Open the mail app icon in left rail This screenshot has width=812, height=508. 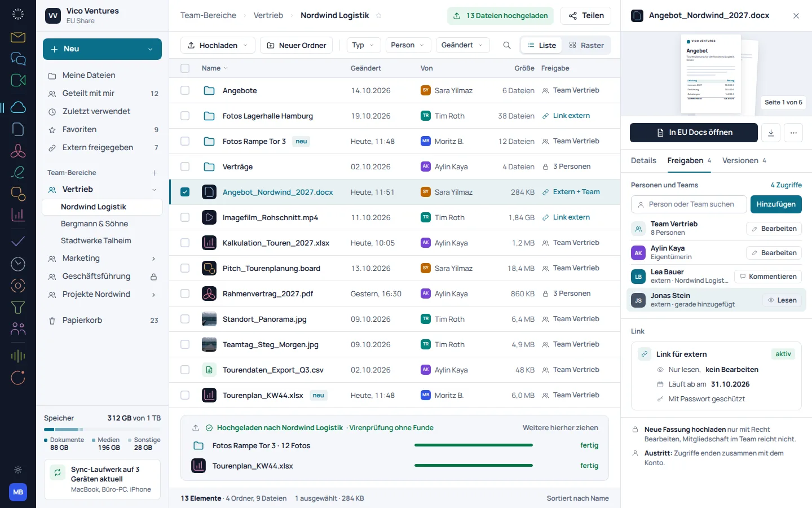(x=18, y=37)
